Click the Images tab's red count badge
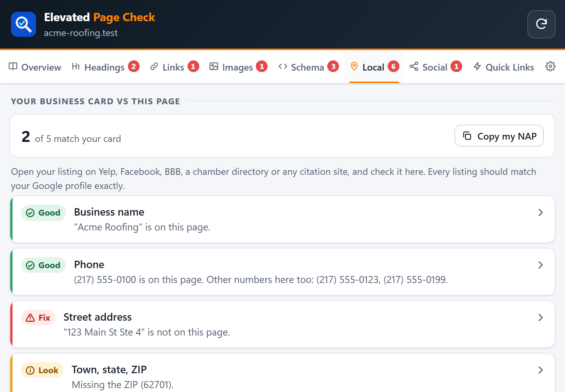Viewport: 565px width, 392px height. click(262, 67)
